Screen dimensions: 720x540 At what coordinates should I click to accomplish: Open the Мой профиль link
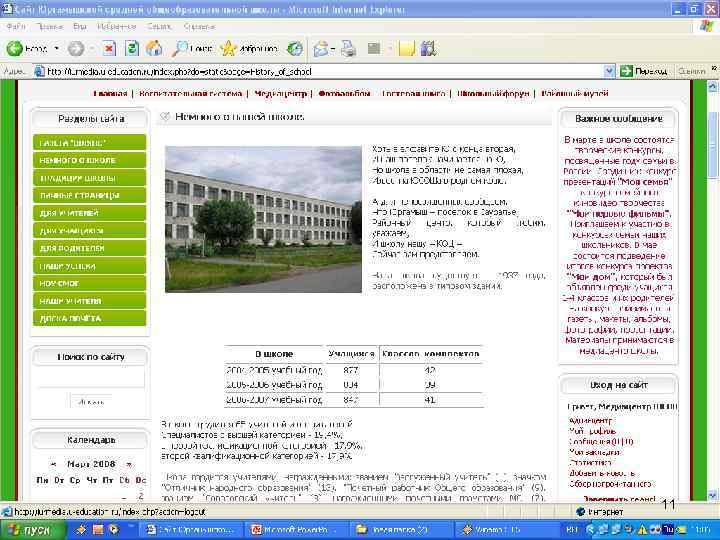(x=592, y=431)
